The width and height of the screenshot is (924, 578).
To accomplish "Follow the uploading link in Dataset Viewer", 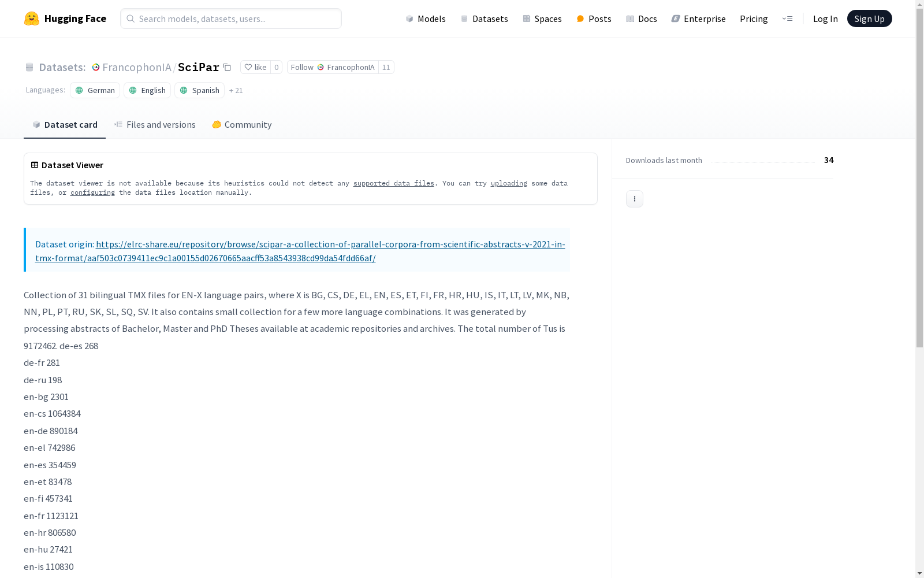I will [x=509, y=183].
